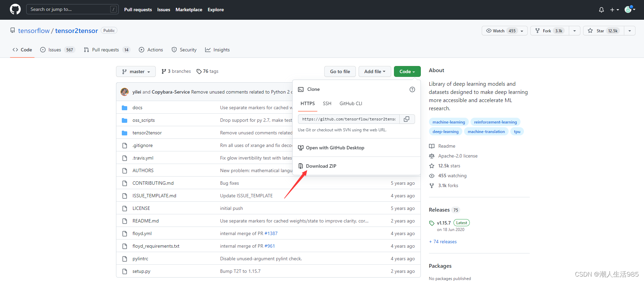
Task: Click the pylintrc file icon
Action: [x=125, y=259]
